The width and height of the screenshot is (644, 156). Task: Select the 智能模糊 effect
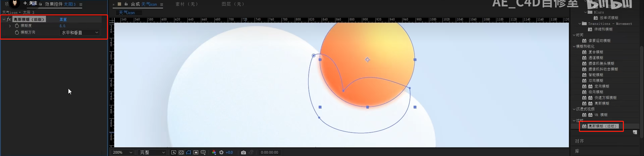click(596, 75)
